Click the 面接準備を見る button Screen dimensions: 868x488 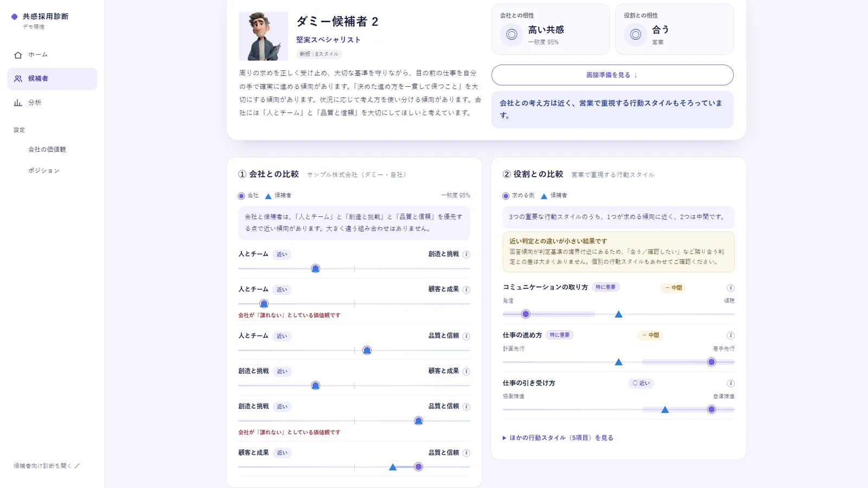coord(612,75)
